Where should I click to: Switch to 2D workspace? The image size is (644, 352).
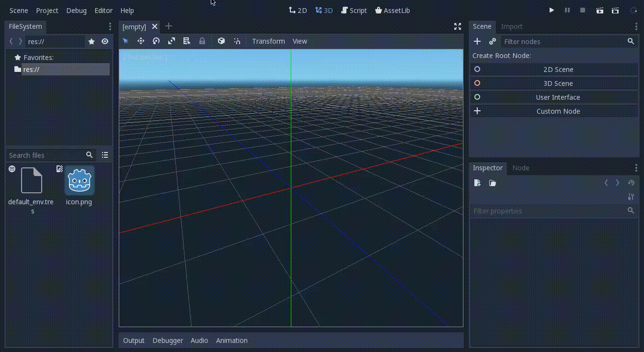(x=298, y=10)
